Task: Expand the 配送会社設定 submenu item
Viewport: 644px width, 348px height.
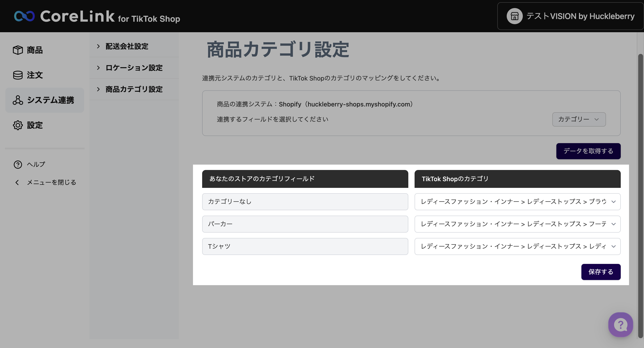Action: [127, 46]
